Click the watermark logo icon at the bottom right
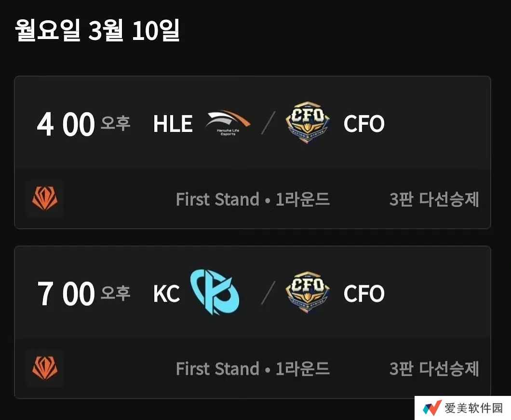This screenshot has height=420, width=511. 432,408
